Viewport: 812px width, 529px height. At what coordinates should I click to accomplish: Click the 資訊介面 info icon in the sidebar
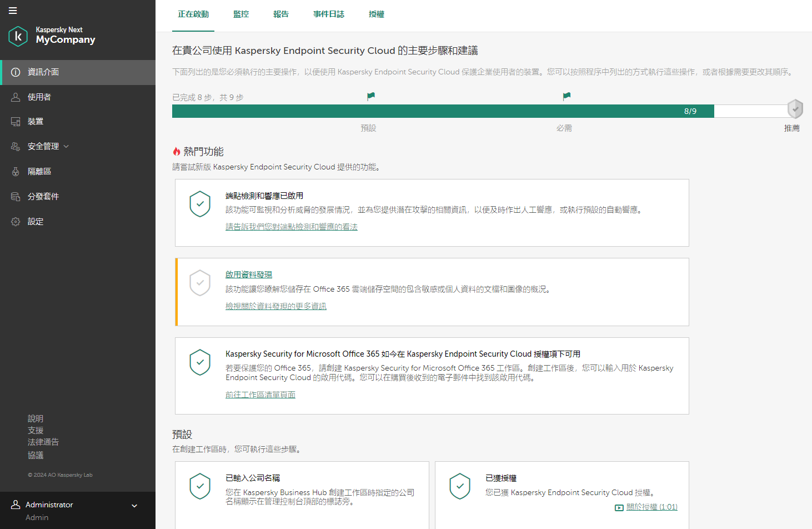coord(16,72)
